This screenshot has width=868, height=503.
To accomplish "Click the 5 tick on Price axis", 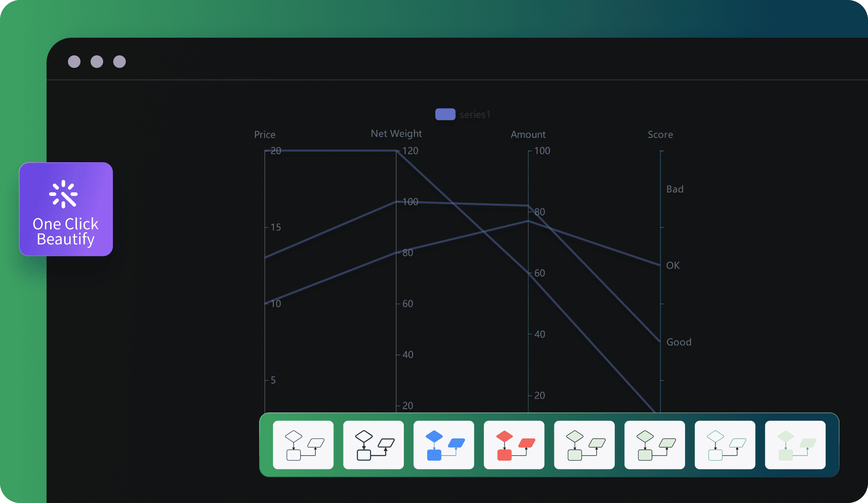I will pyautogui.click(x=273, y=380).
